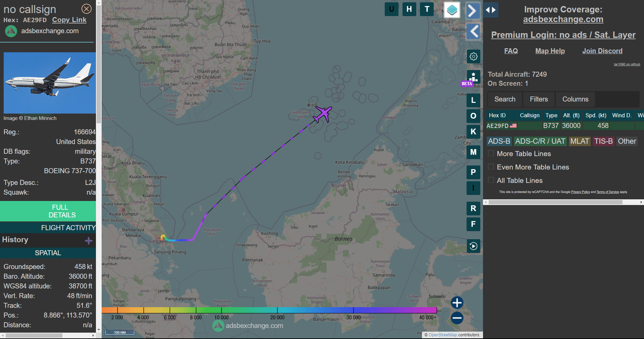The height and width of the screenshot is (339, 644).
Task: Toggle the P map button
Action: (473, 172)
